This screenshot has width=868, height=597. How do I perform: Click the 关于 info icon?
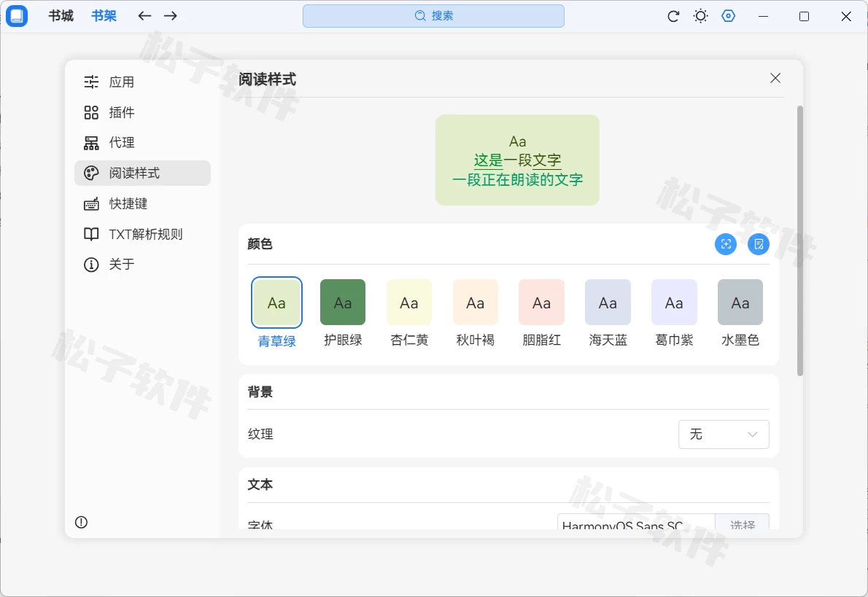[x=91, y=265]
